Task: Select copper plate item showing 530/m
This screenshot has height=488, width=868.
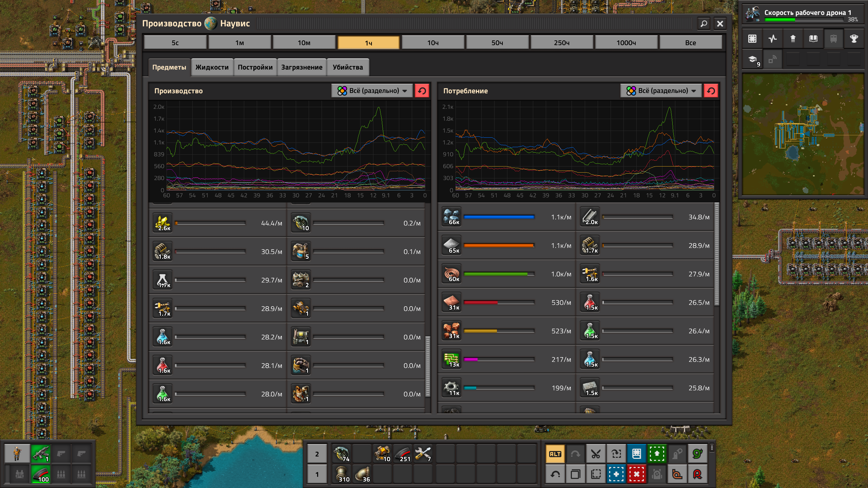Action: point(452,302)
